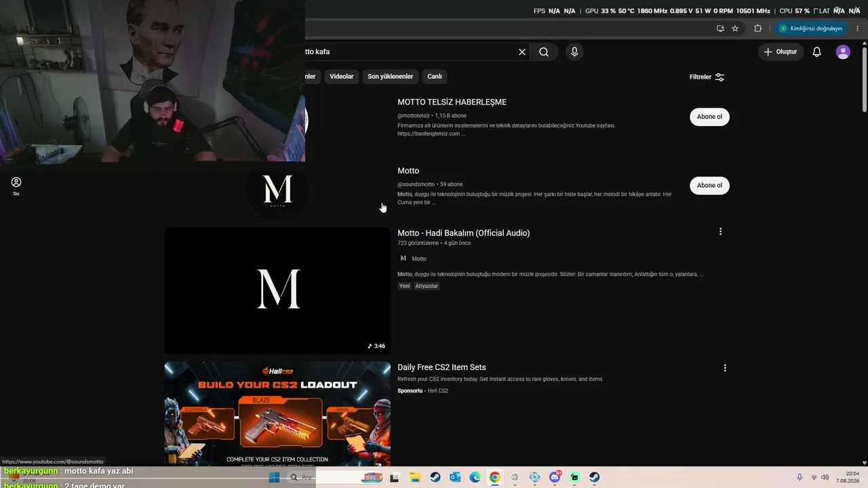The width and height of the screenshot is (868, 488).
Task: Open Wi-Fi network settings in tray
Action: click(814, 477)
